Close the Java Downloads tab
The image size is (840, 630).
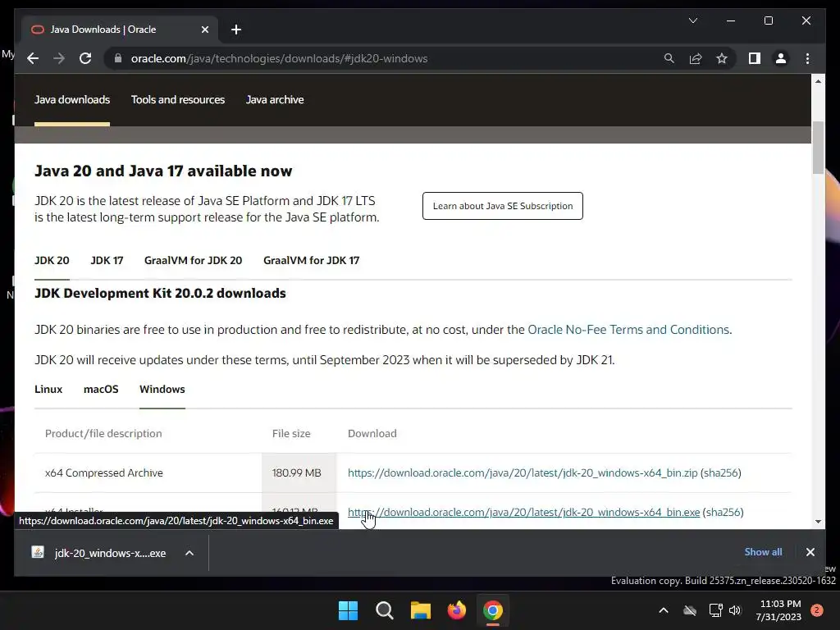pyautogui.click(x=204, y=30)
